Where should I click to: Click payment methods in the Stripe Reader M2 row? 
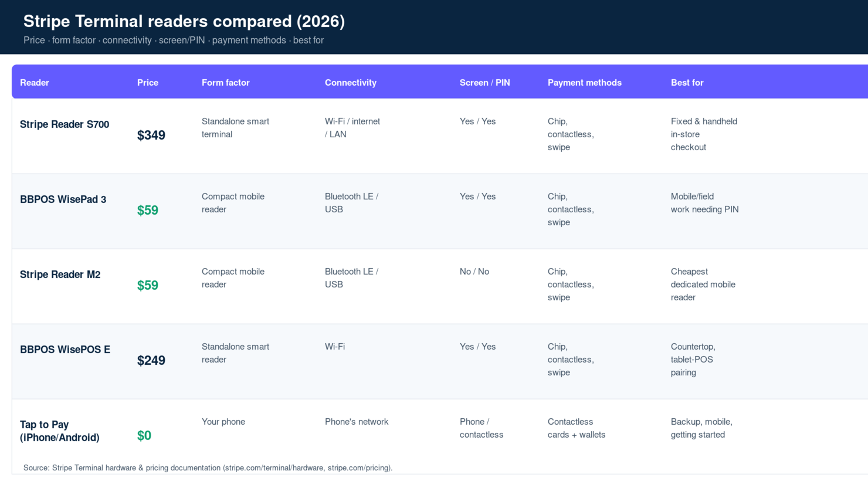pyautogui.click(x=571, y=284)
